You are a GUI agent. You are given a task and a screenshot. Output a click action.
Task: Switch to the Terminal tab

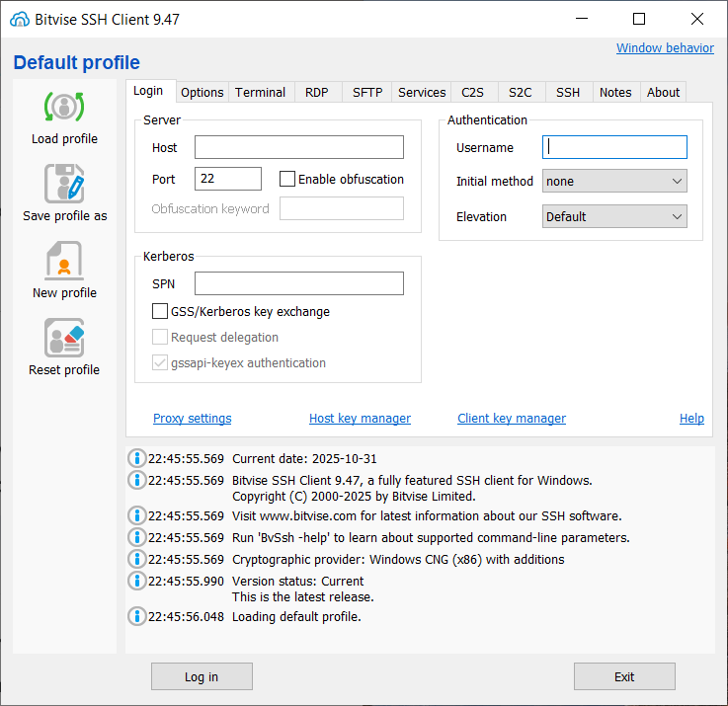click(260, 93)
